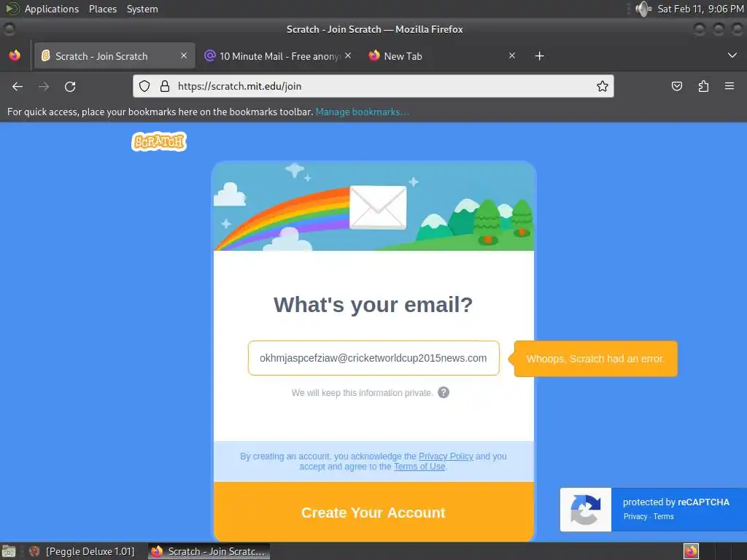Go back with the back arrow
Screen dimensions: 747x560
18,86
